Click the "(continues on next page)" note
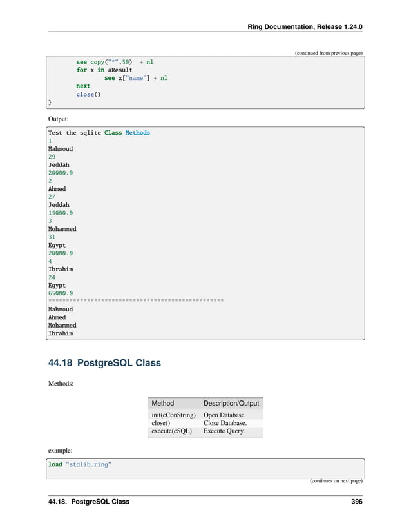 [336, 481]
